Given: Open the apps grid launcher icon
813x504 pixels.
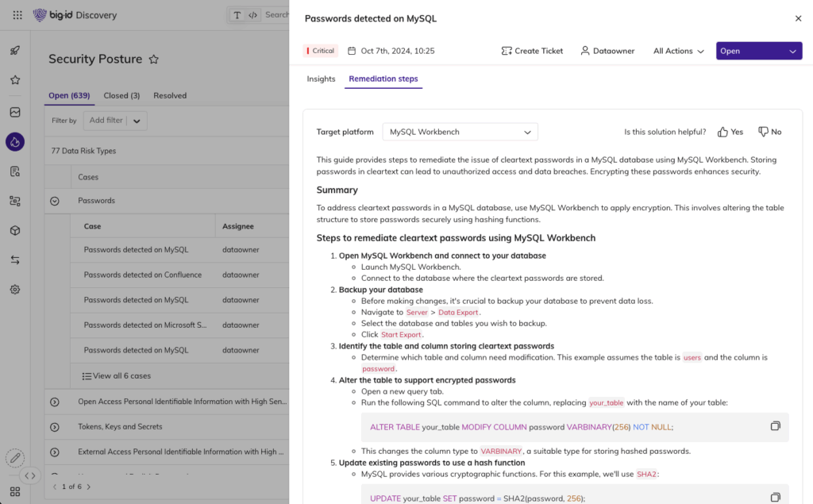Looking at the screenshot, I should 17,15.
